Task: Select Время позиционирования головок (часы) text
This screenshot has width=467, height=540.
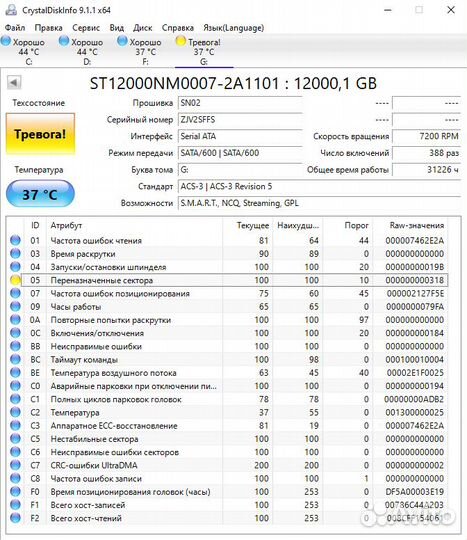Action: [130, 492]
